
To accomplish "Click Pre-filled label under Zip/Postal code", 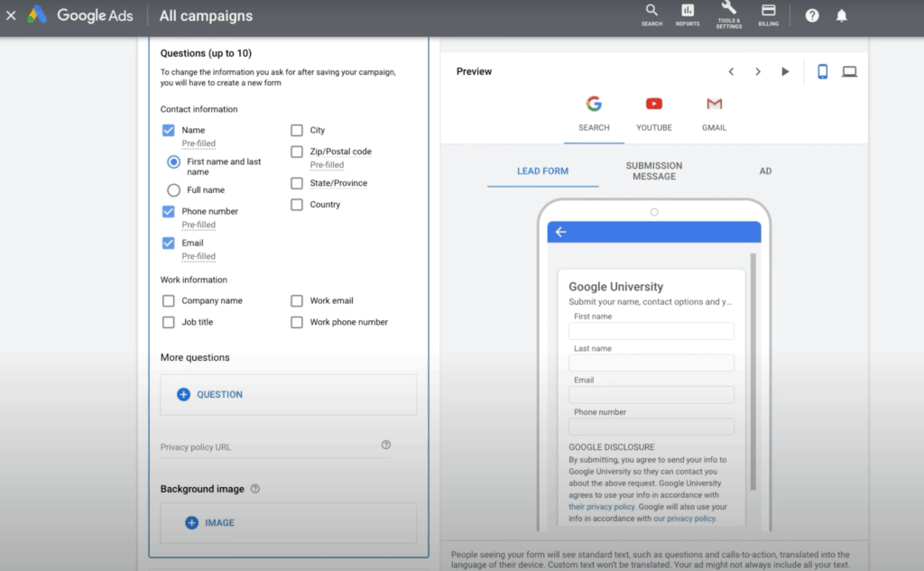I will 327,165.
